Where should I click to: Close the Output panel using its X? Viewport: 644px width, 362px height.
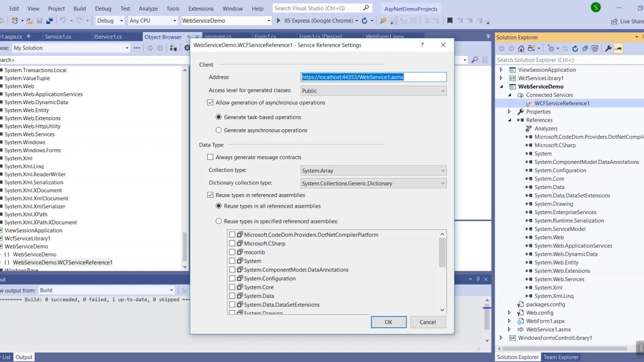(486, 279)
